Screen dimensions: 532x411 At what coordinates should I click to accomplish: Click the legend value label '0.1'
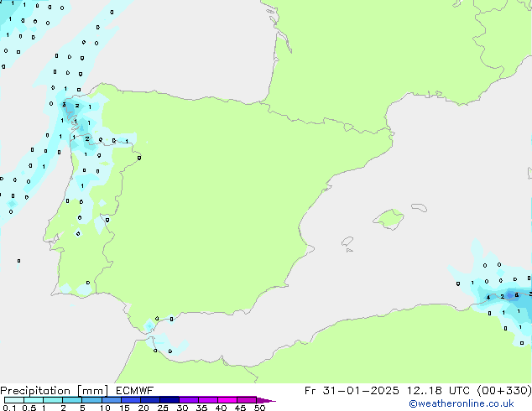tap(9, 408)
